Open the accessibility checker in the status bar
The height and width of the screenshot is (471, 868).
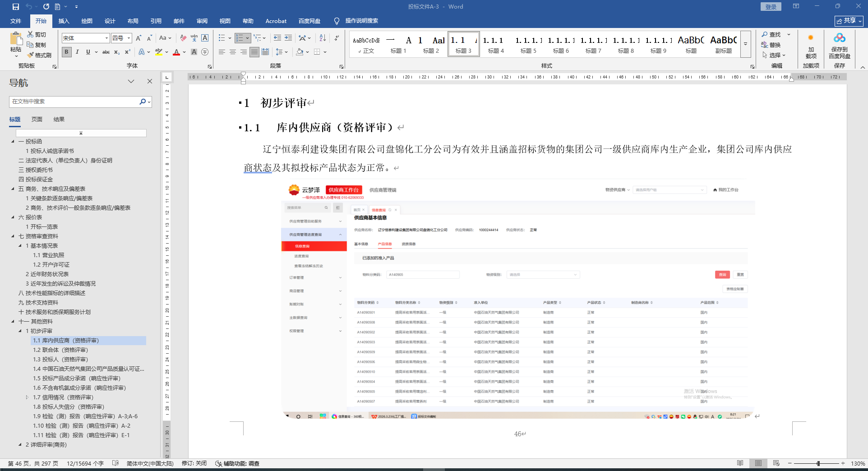237,463
